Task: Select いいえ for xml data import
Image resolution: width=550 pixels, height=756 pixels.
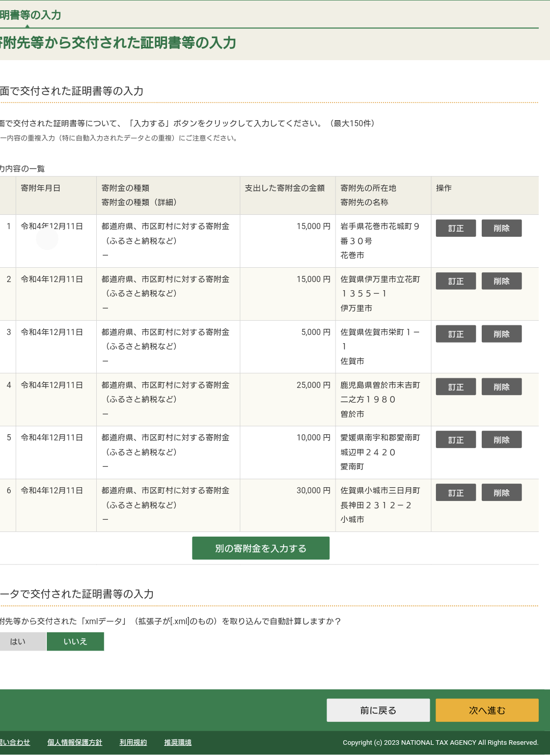Action: (75, 641)
